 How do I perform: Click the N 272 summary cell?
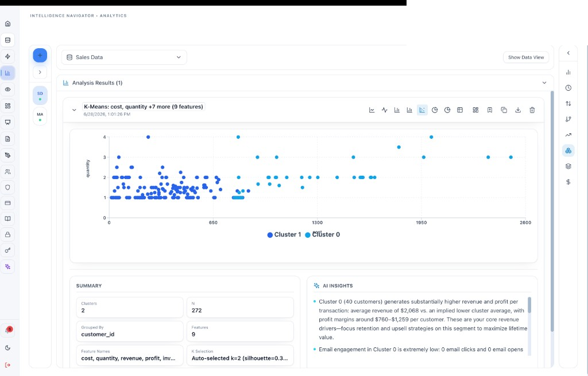240,307
